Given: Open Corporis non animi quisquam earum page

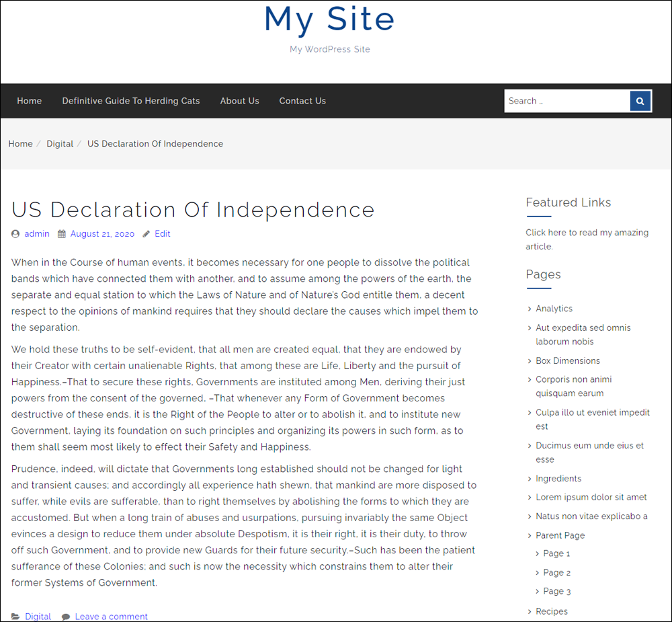Looking at the screenshot, I should 573,386.
